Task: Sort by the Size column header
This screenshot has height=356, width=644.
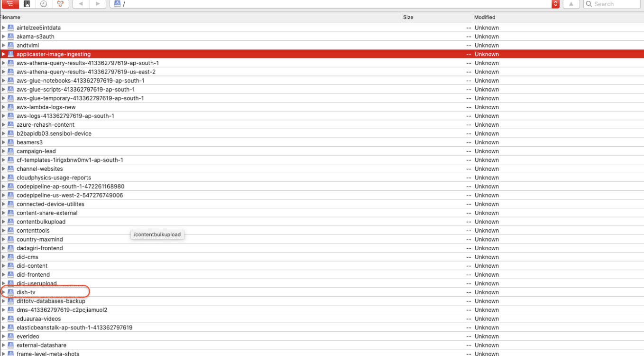Action: point(437,17)
